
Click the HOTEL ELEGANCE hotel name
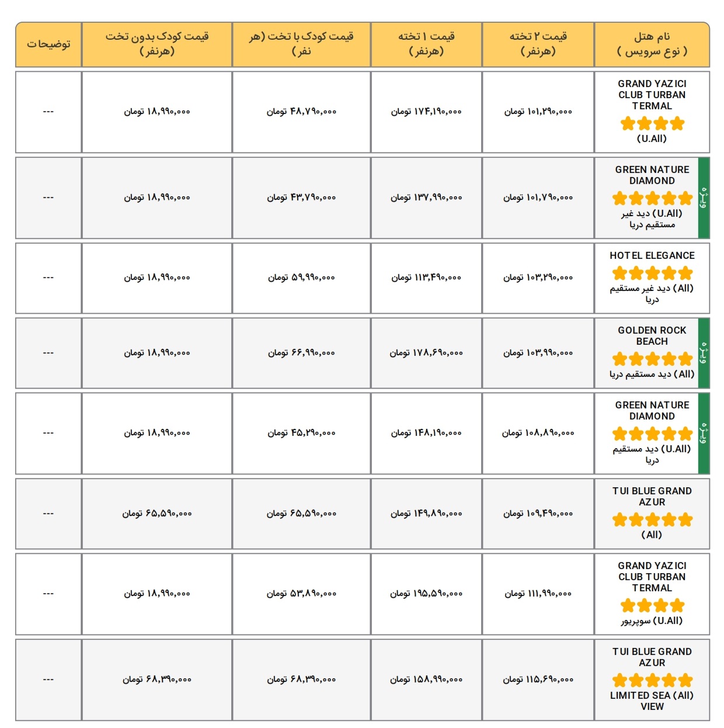tap(652, 255)
